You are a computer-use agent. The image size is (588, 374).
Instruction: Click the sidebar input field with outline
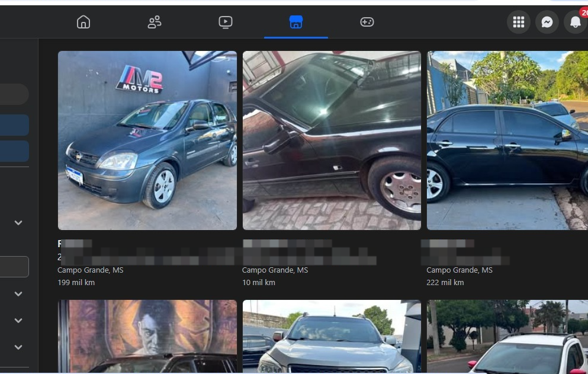[x=14, y=267]
